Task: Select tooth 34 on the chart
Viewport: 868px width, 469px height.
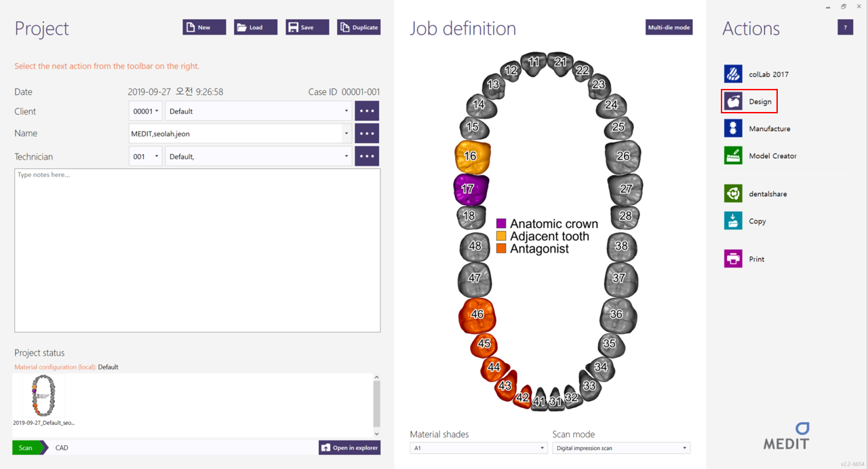Action: (601, 367)
